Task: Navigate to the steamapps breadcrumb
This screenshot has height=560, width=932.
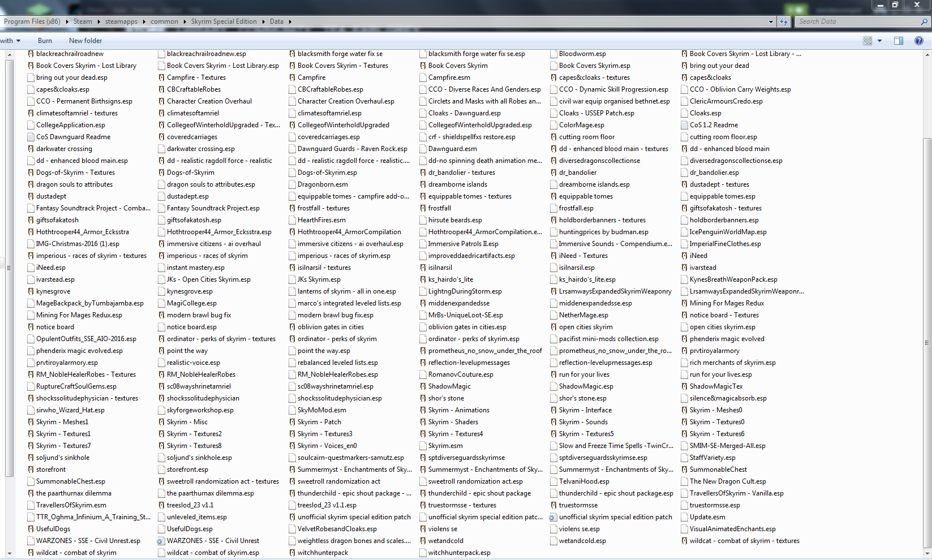Action: point(121,21)
